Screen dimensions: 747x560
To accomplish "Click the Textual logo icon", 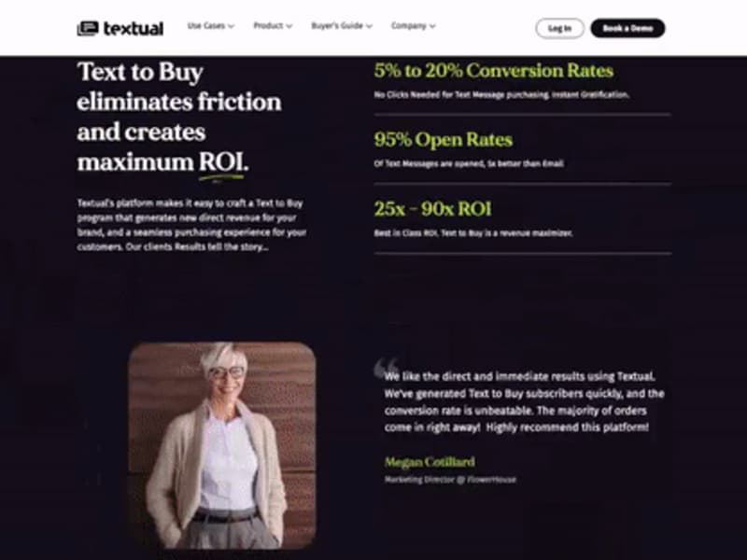I will coord(88,29).
